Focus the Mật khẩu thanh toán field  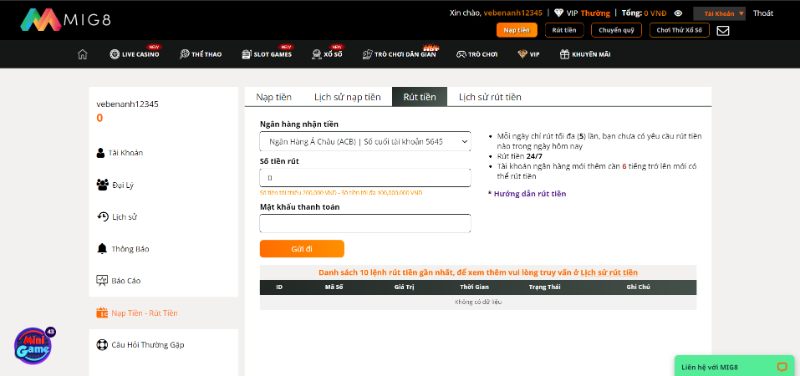pyautogui.click(x=365, y=223)
